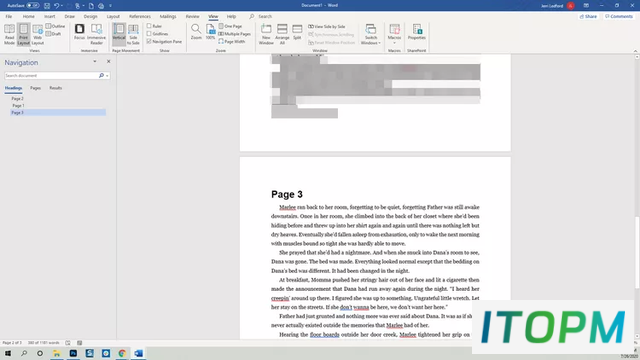The width and height of the screenshot is (640, 360).
Task: Open the Immersive Reader
Action: (x=96, y=34)
